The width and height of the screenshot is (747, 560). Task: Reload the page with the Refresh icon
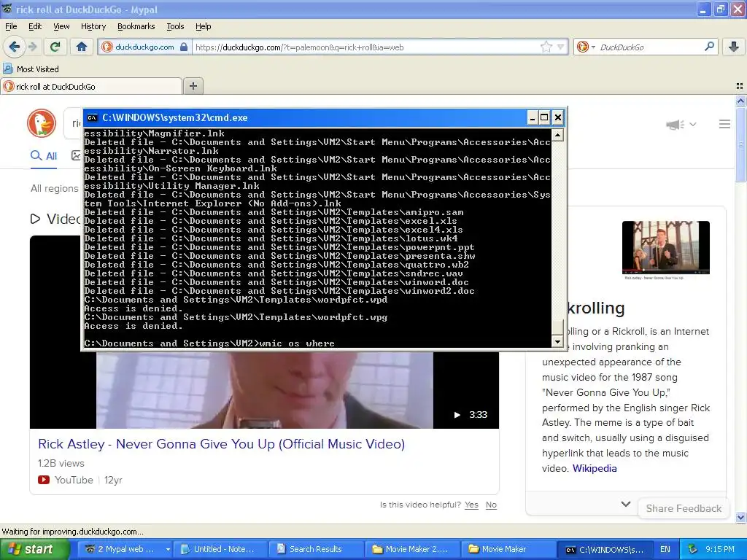click(55, 47)
